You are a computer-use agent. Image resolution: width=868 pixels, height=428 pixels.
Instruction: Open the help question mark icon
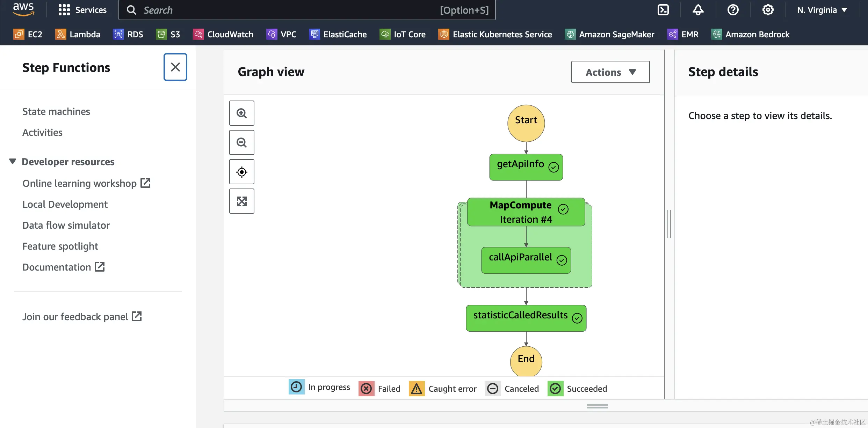733,10
